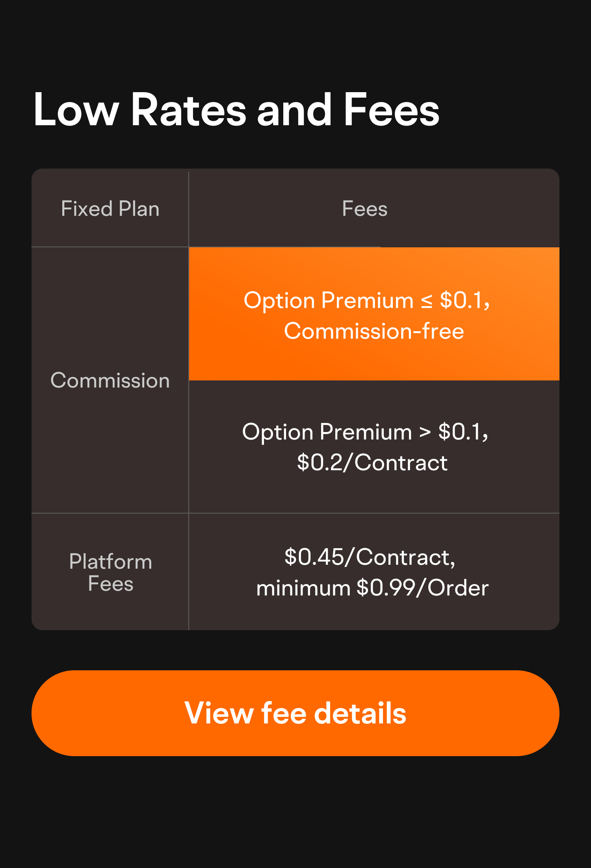Click the word 'details' on orange button
The width and height of the screenshot is (591, 868).
click(x=360, y=713)
